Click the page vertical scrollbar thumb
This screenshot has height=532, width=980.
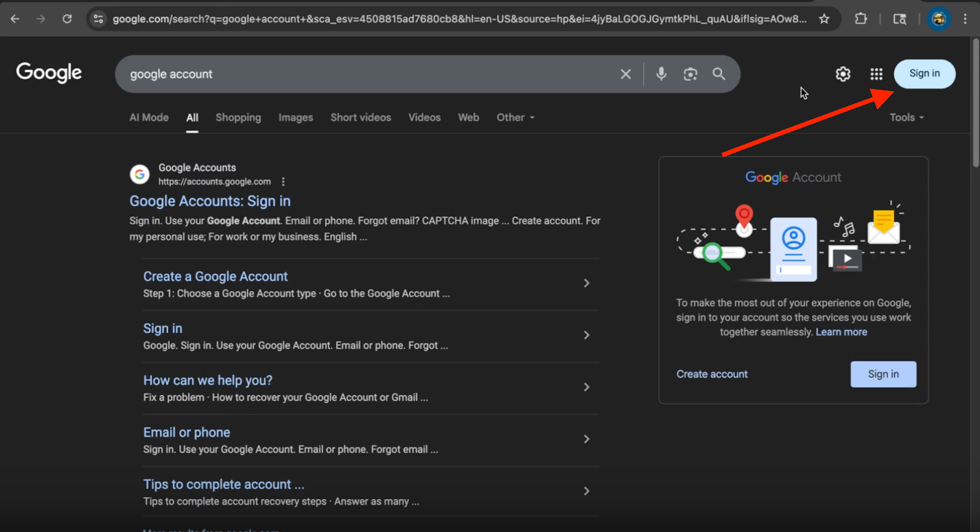tap(976, 103)
